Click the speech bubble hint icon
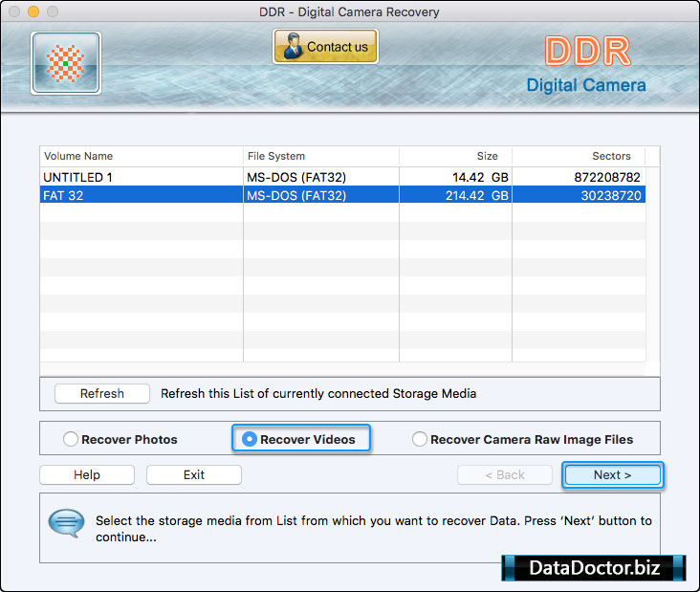 pyautogui.click(x=66, y=523)
